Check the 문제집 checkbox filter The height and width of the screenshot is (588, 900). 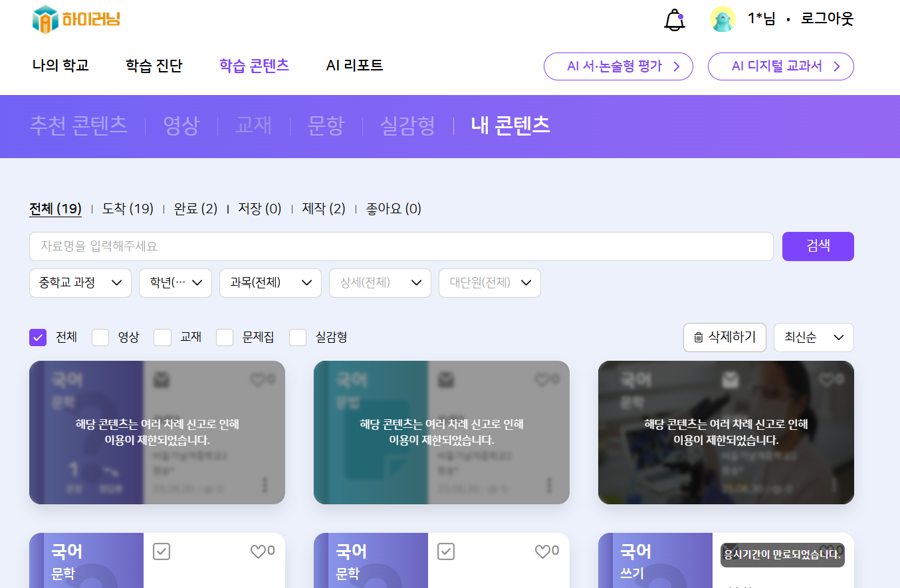tap(225, 338)
